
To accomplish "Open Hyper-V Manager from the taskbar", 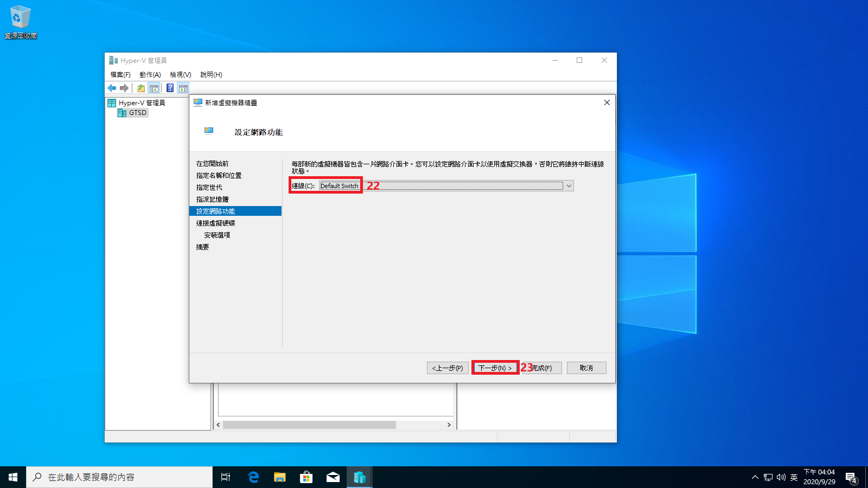I will pos(359,477).
